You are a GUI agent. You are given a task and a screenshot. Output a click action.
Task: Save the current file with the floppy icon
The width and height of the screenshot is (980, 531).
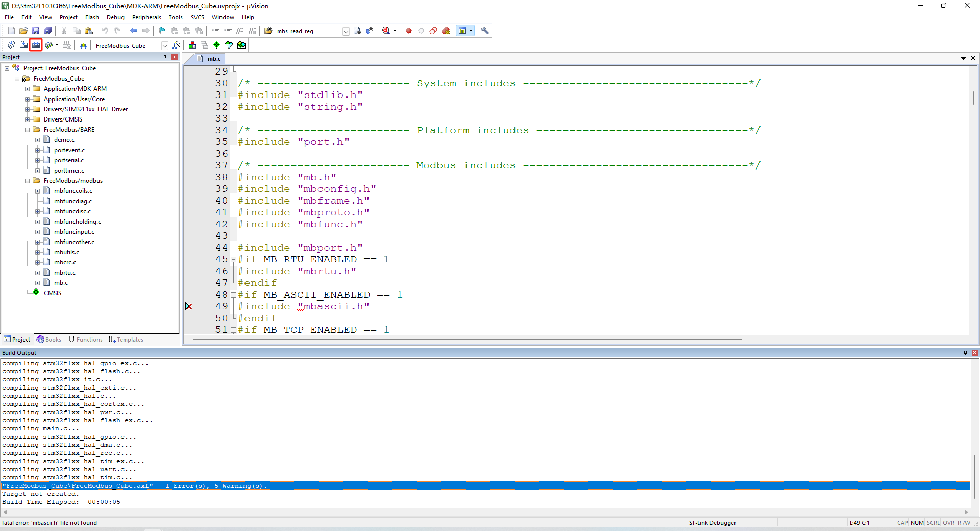point(36,31)
